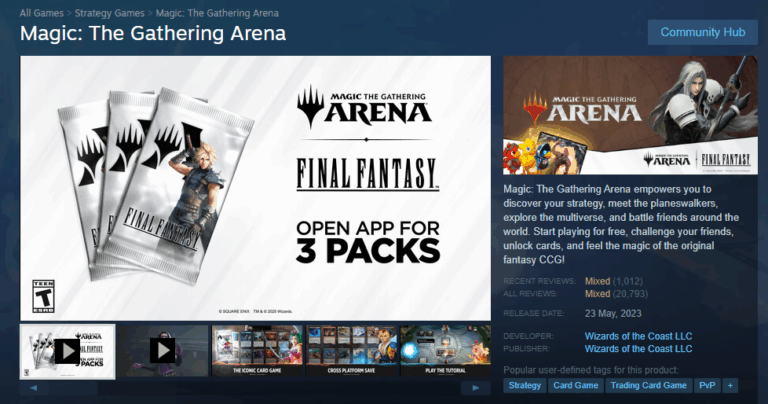Open the PvP tag
The image size is (768, 404).
coord(707,386)
